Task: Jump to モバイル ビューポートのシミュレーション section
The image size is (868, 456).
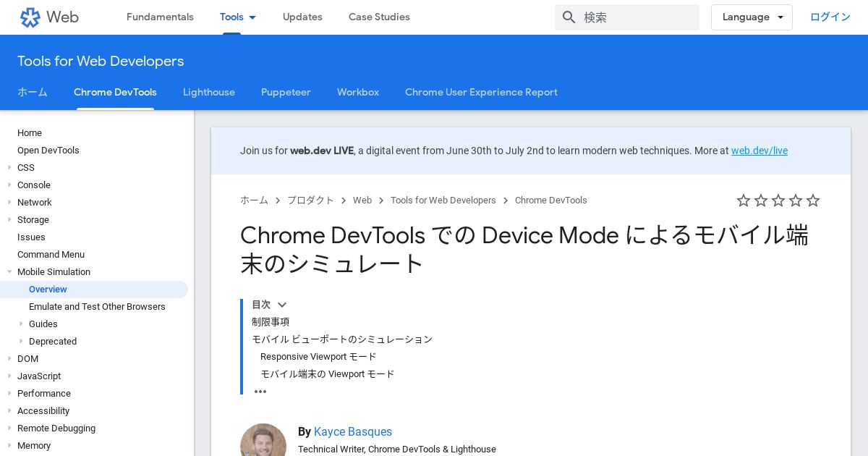Action: pyautogui.click(x=342, y=339)
